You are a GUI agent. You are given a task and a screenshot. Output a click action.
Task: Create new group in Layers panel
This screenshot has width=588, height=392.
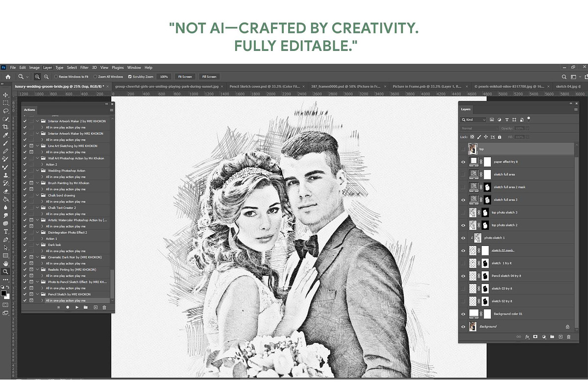coord(552,337)
